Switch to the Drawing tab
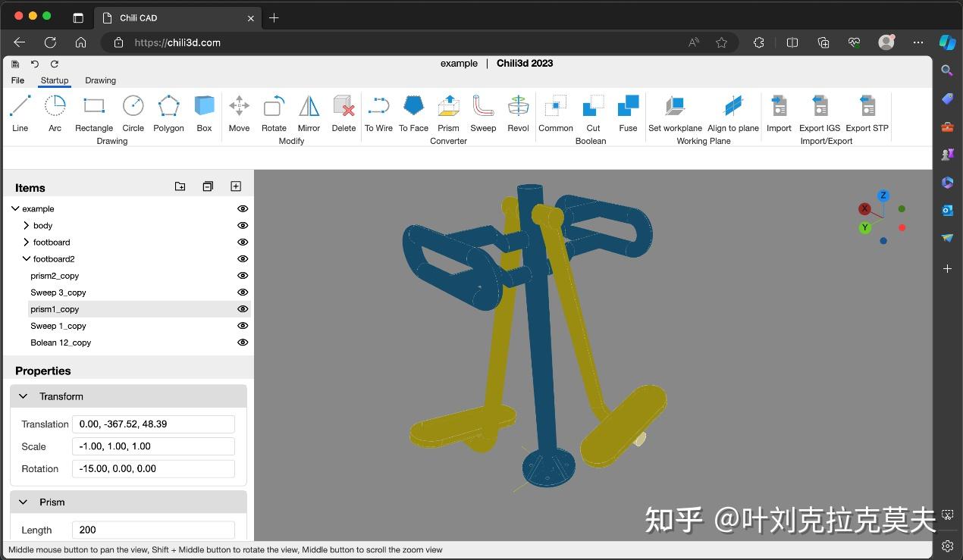 click(x=99, y=80)
